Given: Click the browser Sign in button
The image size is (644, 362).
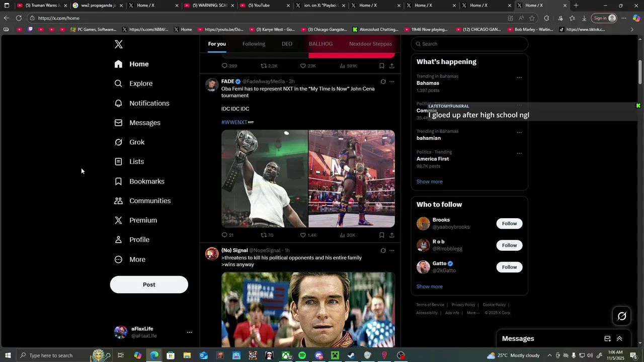Looking at the screenshot, I should point(604,18).
